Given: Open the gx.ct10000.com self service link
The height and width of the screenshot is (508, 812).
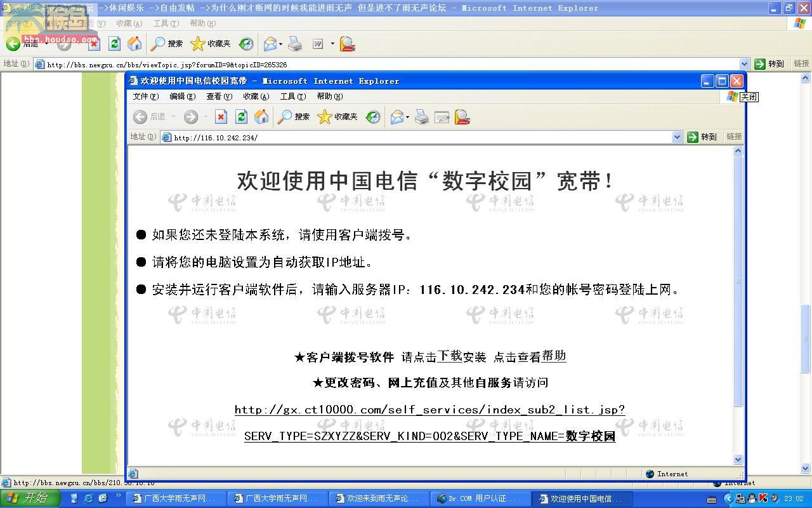Looking at the screenshot, I should coord(430,423).
